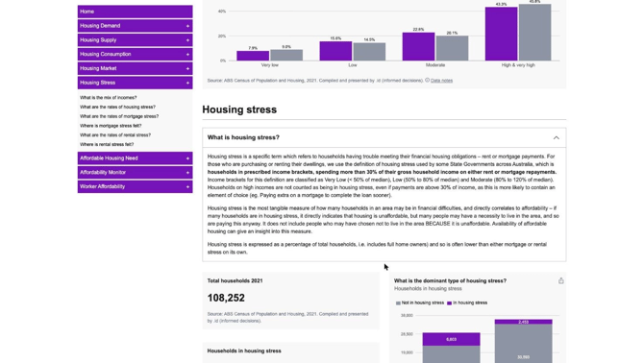Click the purple 'High & very high' 43.3% bar
The image size is (644, 363).
tap(501, 34)
